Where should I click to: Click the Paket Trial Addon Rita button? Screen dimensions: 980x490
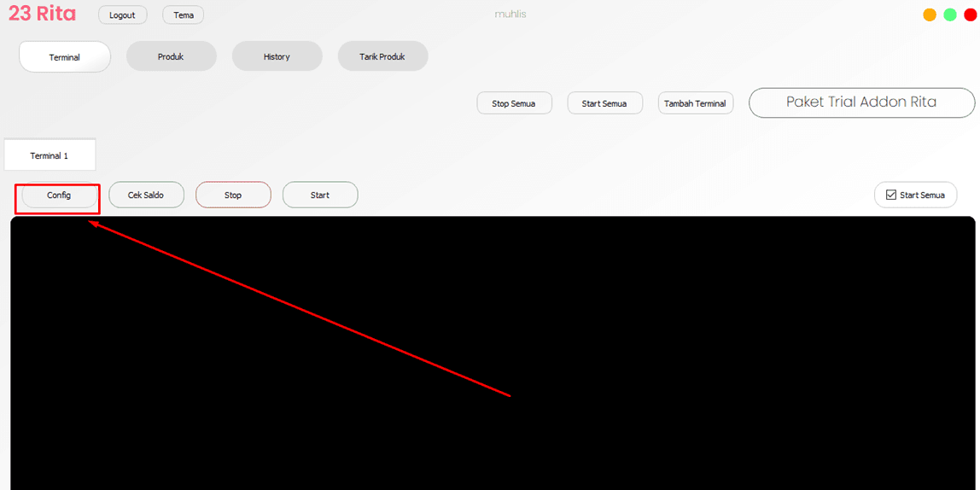[861, 102]
